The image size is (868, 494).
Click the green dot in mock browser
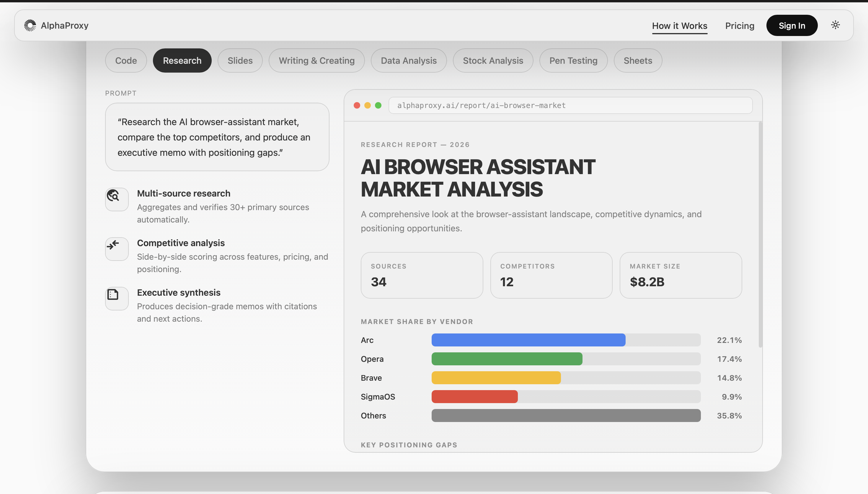point(378,106)
